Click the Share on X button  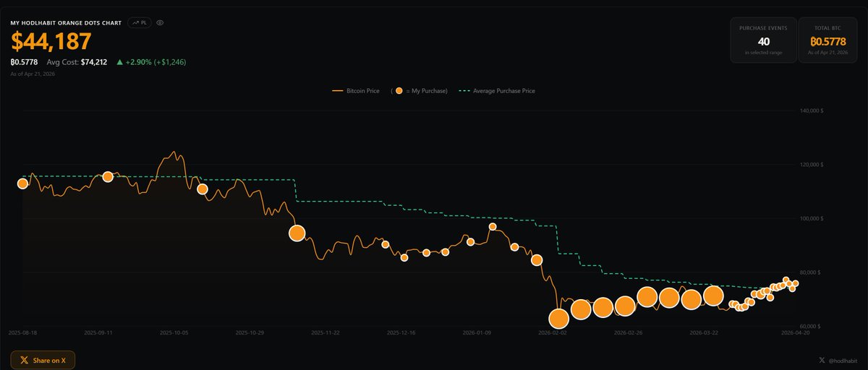pyautogui.click(x=43, y=360)
